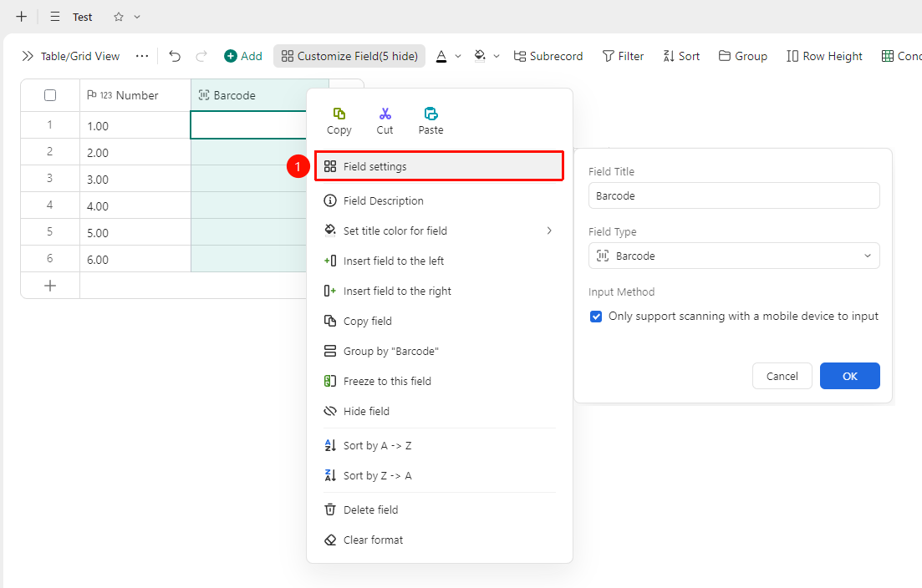Choose Freeze to this field
922x588 pixels.
click(439, 381)
